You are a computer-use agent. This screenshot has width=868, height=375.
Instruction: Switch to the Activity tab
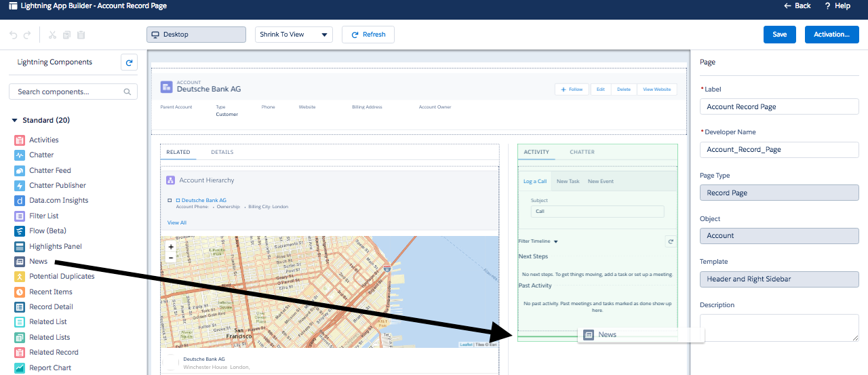pyautogui.click(x=536, y=152)
